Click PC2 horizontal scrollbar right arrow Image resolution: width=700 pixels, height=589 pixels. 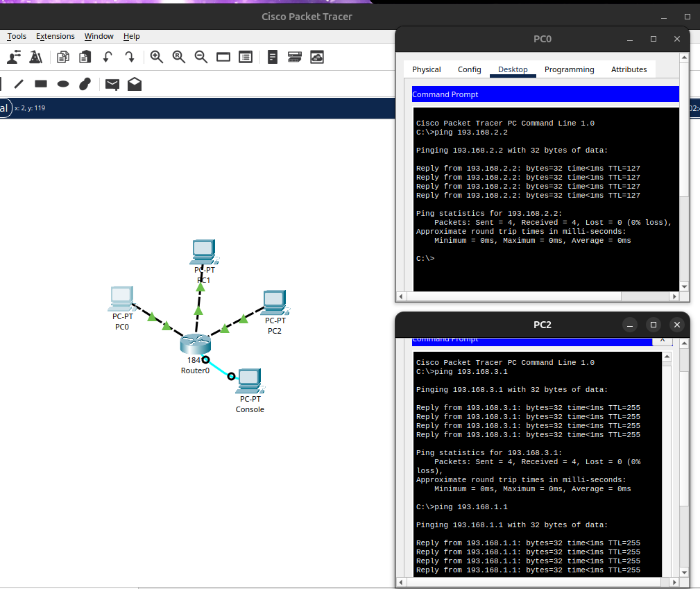coord(674,582)
